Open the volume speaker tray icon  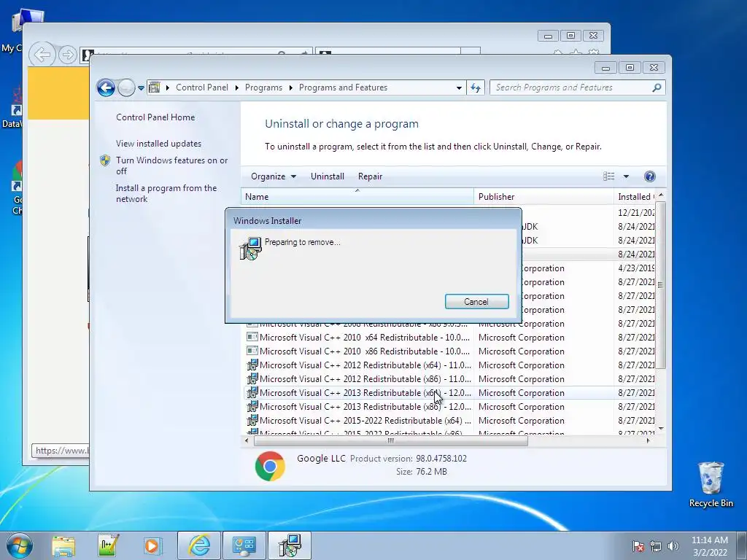point(673,546)
